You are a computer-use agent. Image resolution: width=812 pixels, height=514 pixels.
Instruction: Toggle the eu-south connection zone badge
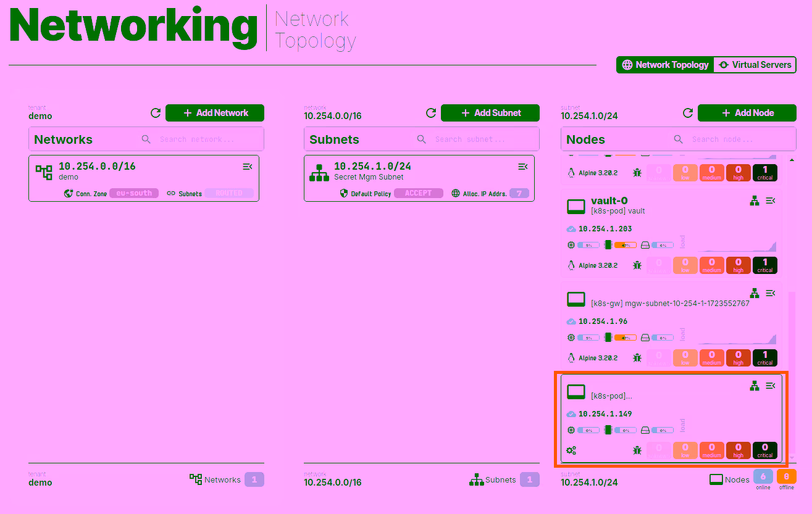tap(134, 193)
